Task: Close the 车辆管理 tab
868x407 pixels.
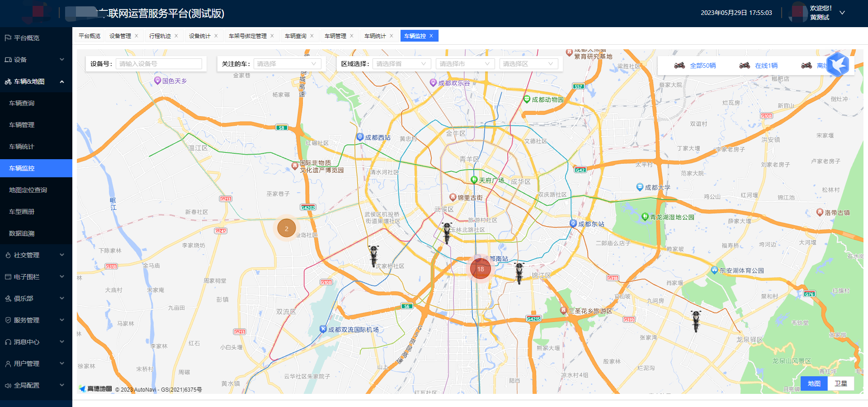Action: point(352,36)
